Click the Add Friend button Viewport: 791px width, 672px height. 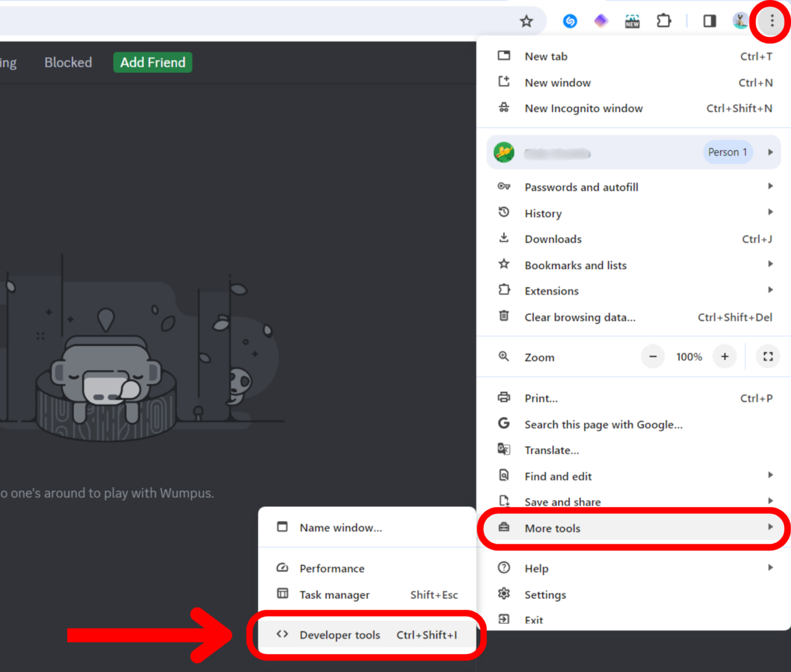(153, 62)
